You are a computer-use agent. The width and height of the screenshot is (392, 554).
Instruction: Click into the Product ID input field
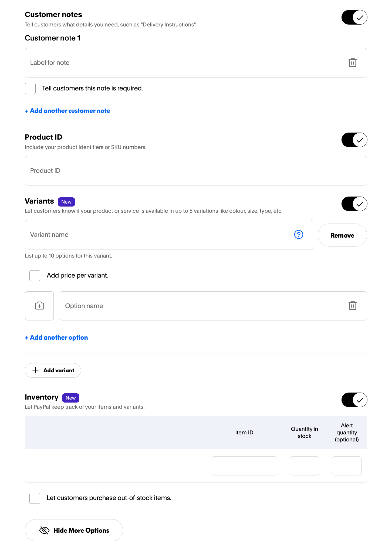(x=196, y=171)
